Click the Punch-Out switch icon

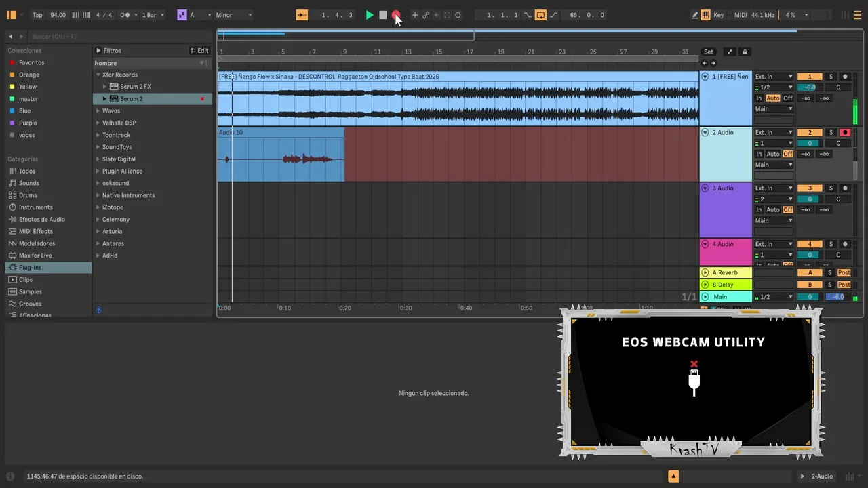tap(553, 15)
